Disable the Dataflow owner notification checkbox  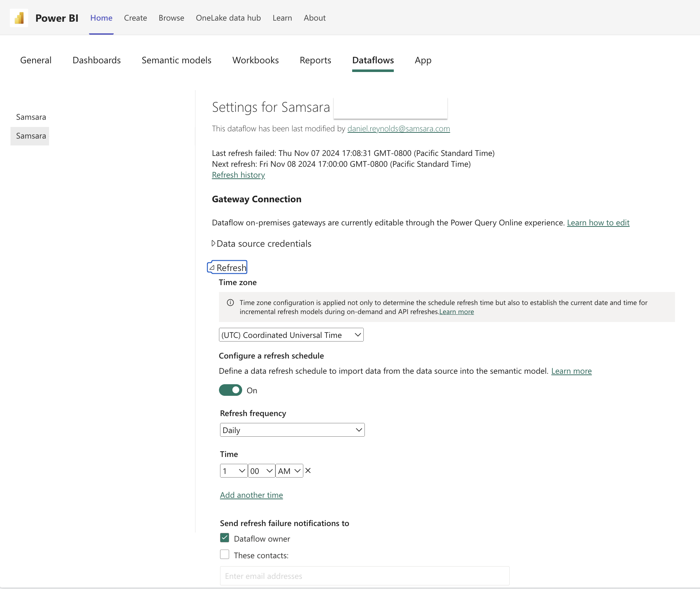click(x=224, y=538)
